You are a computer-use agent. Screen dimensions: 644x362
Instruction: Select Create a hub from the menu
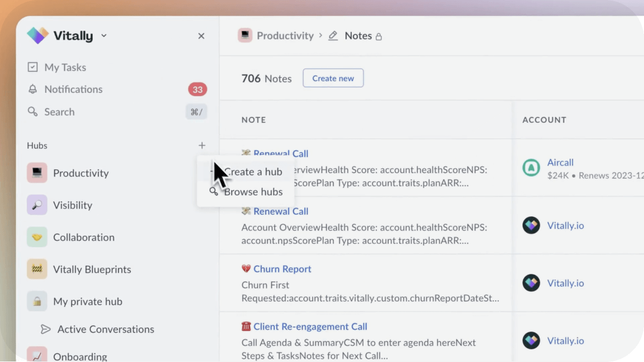coord(253,172)
